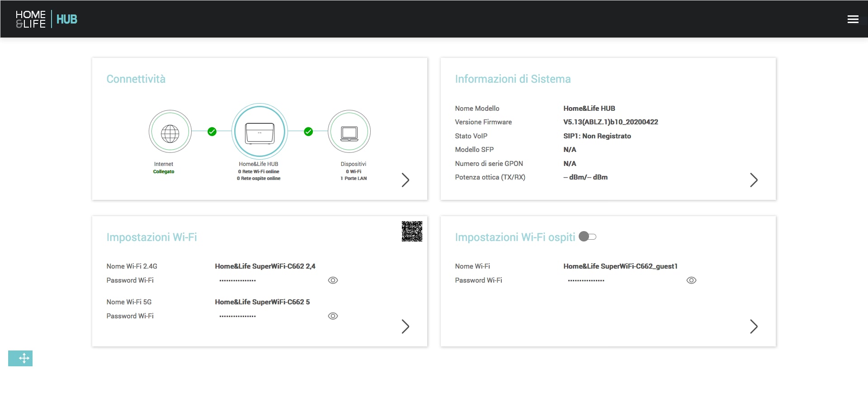This screenshot has width=868, height=407.
Task: Click the Numero di serie GPON N/A value
Action: pyautogui.click(x=570, y=164)
